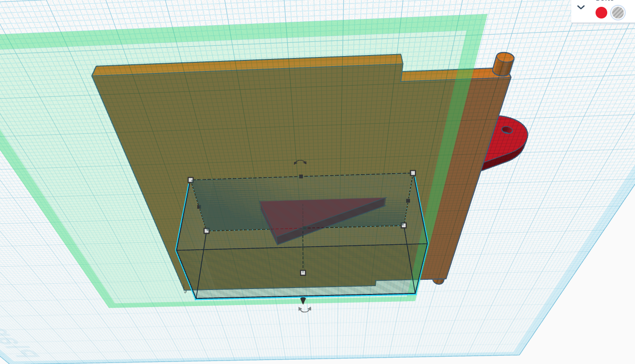635x364 pixels.
Task: Click the black midpoint handle on the left edge
Action: point(199,207)
